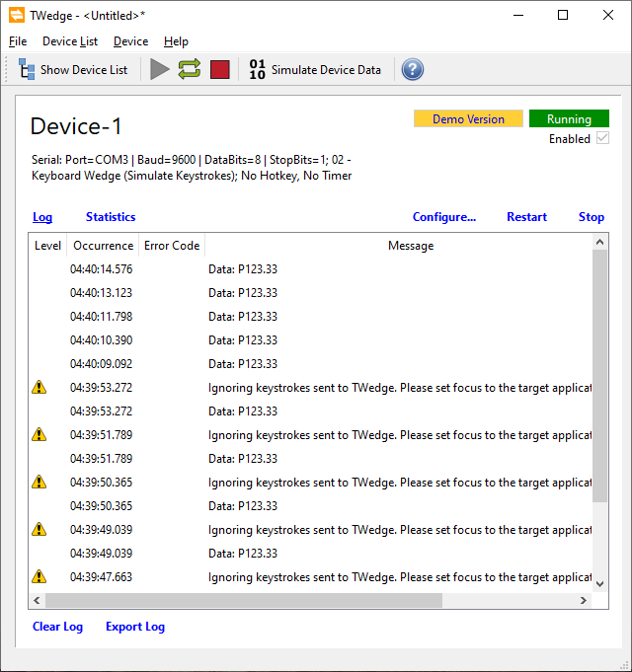This screenshot has width=632, height=672.
Task: Click the warning icon in the 04:39:47.663 row
Action: point(39,576)
